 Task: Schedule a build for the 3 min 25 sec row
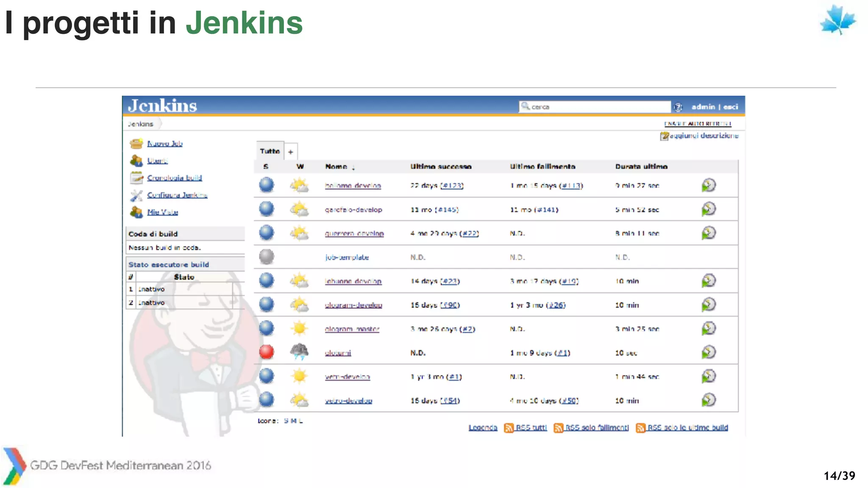point(709,328)
